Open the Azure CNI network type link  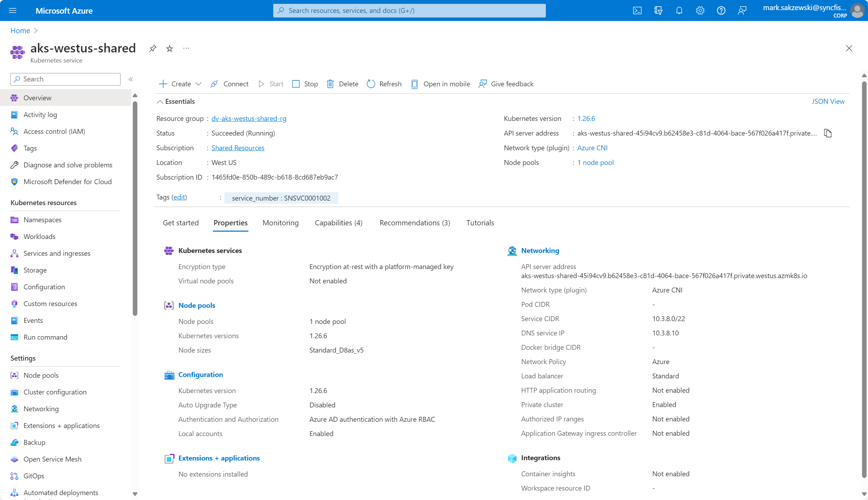tap(592, 148)
